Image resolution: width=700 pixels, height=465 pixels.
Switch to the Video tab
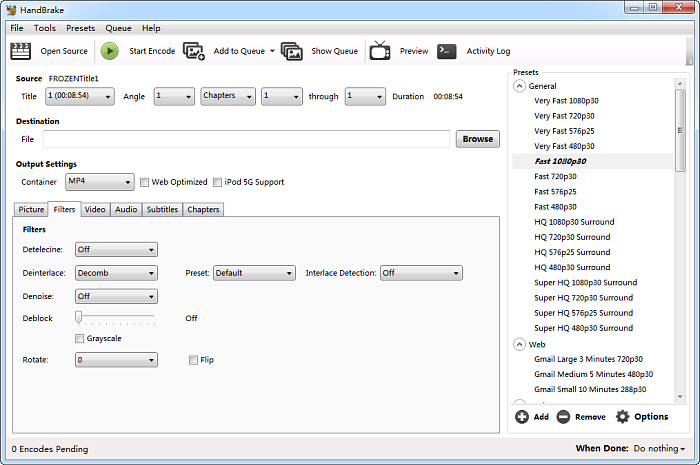pos(95,209)
